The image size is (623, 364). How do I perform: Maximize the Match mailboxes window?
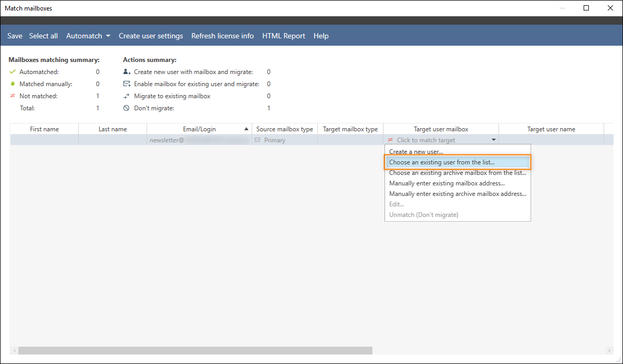586,8
